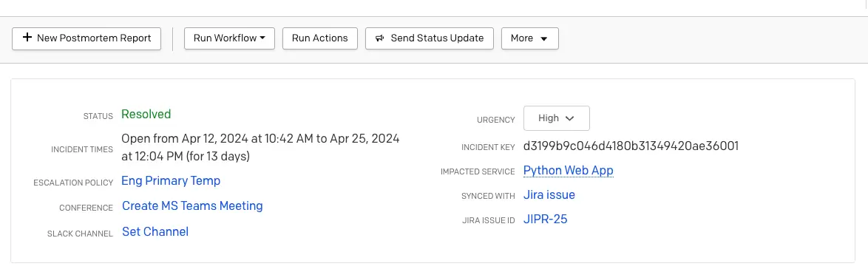Click the Set Channel link for Slack
868x272 pixels.
point(155,231)
